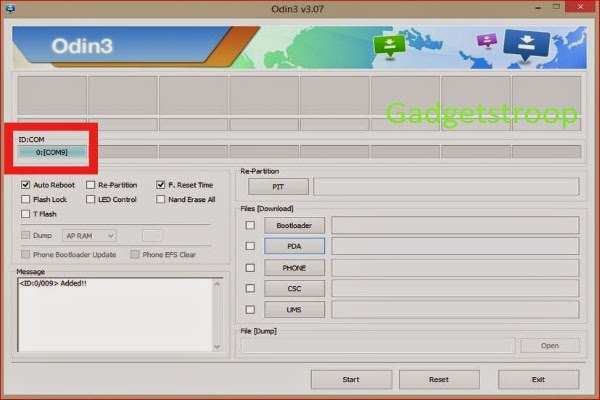Enable the Flash Lock checkbox
This screenshot has height=400, width=600.
tap(25, 199)
